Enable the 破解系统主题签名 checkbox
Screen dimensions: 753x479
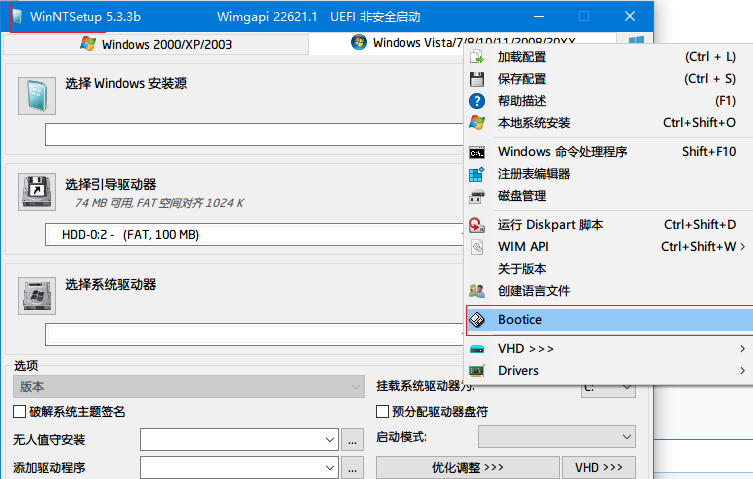click(x=19, y=412)
